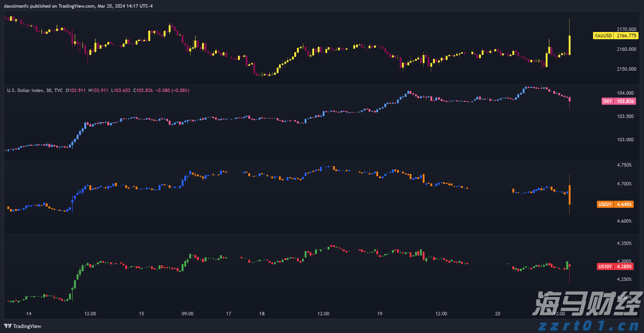Click the -0.08% change in DXY legend
This screenshot has height=333, width=644.
click(x=180, y=90)
